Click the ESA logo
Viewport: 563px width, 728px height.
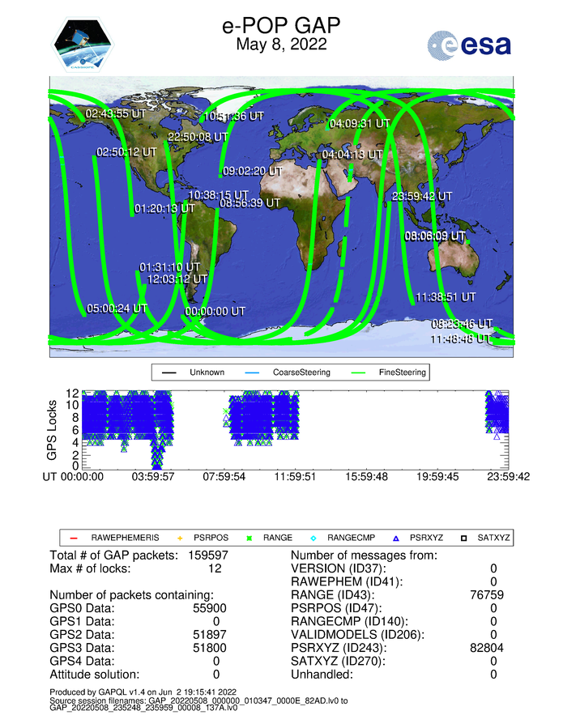tap(469, 45)
